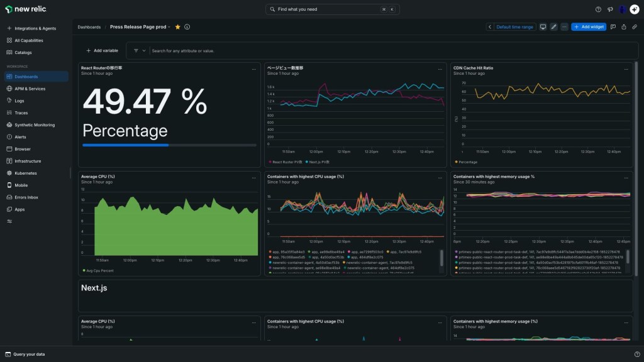Viewport: 644px width, 362px height.
Task: Open Apps in sidebar
Action: (36, 209)
